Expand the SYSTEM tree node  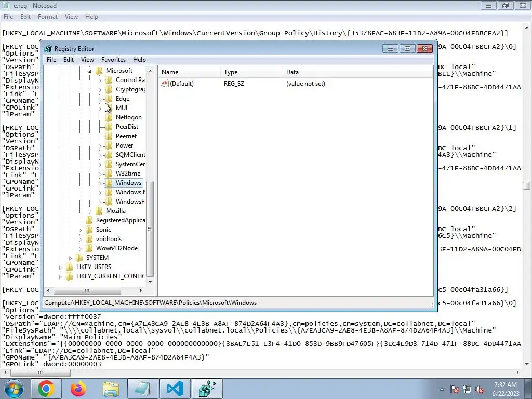tap(70, 258)
